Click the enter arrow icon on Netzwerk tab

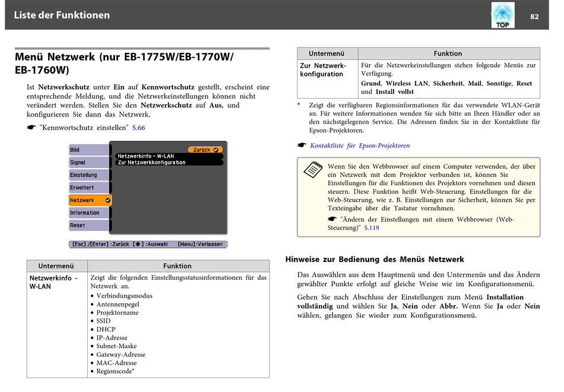[x=107, y=200]
